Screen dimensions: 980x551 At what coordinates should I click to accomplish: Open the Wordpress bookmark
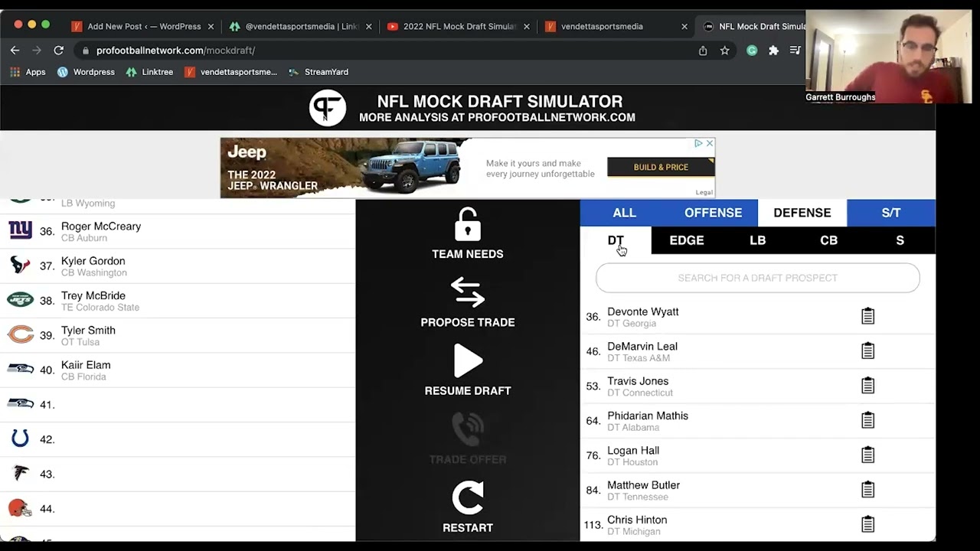(x=86, y=72)
